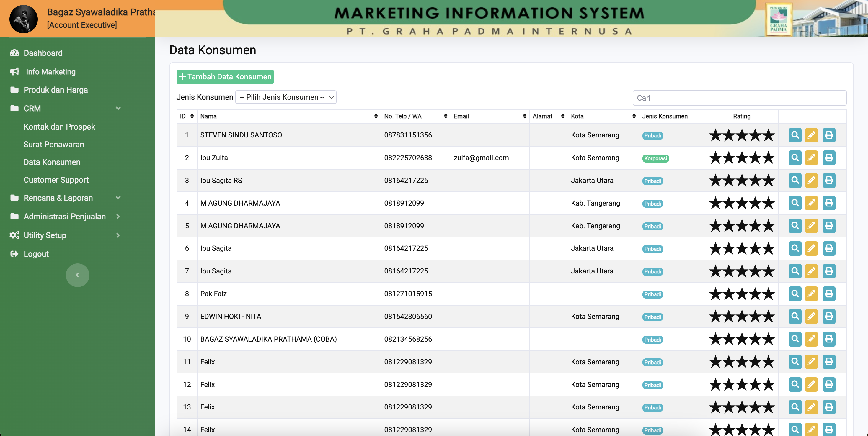Go to Customer Support menu item
Image resolution: width=868 pixels, height=436 pixels.
point(56,180)
